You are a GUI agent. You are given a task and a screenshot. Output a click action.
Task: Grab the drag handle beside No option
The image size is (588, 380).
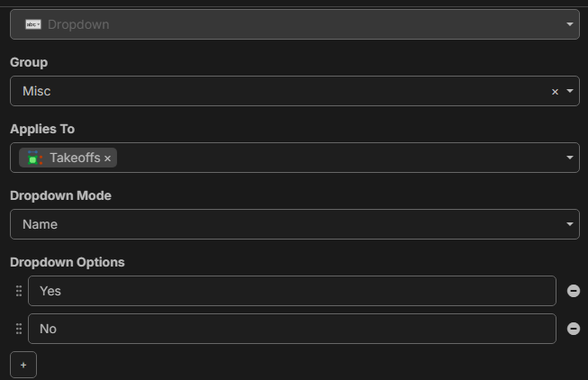(18, 329)
